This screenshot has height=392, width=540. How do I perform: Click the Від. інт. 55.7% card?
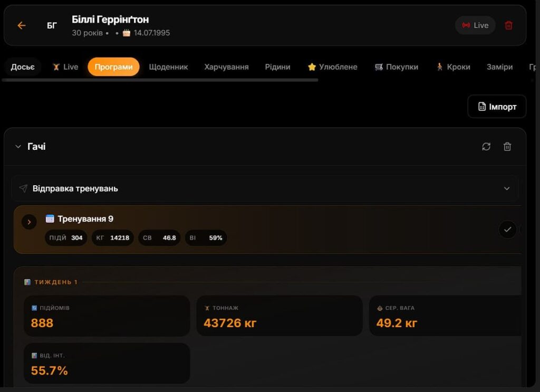107,364
